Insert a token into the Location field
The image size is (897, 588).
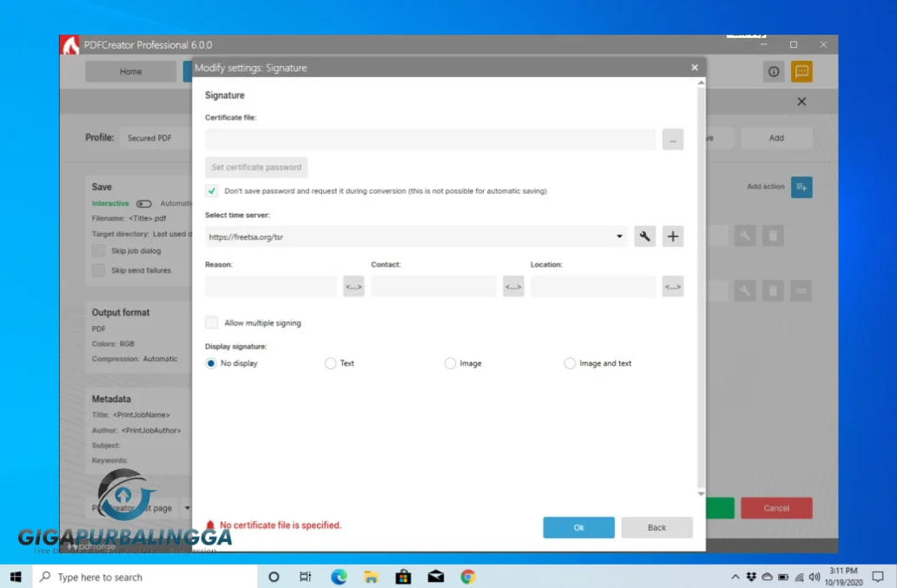(672, 286)
